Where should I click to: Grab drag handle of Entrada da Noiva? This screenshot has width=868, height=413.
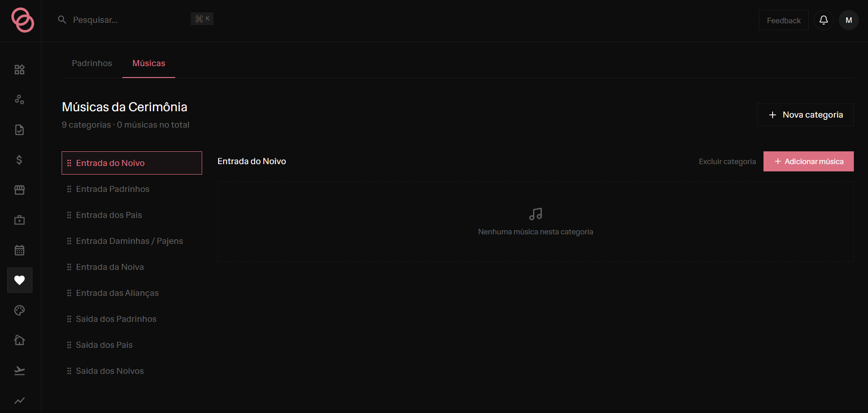pyautogui.click(x=69, y=267)
